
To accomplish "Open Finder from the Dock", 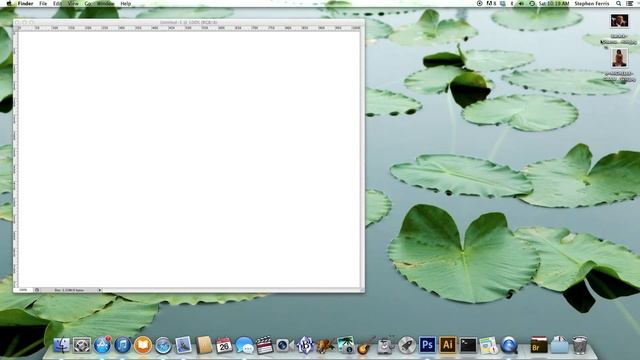I will click(62, 345).
